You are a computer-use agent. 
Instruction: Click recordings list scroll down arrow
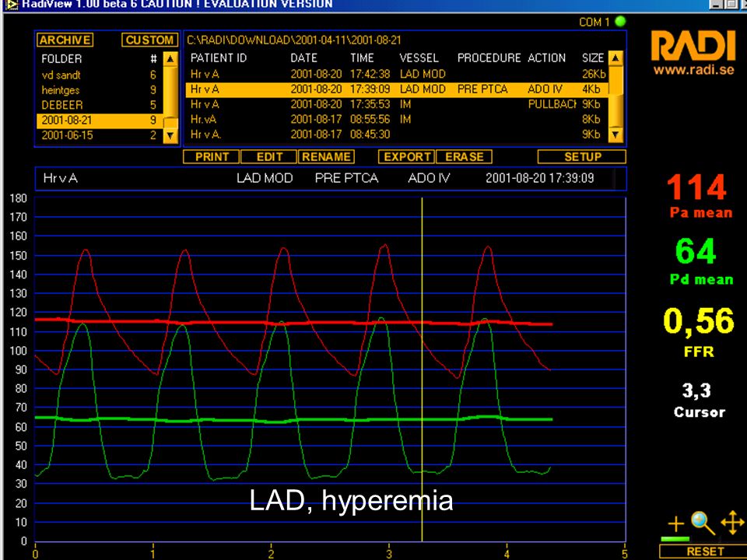coord(615,135)
